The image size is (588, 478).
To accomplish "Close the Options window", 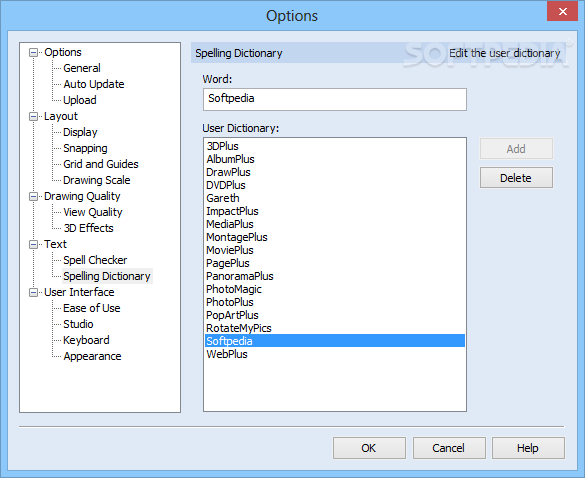I will click(x=562, y=11).
